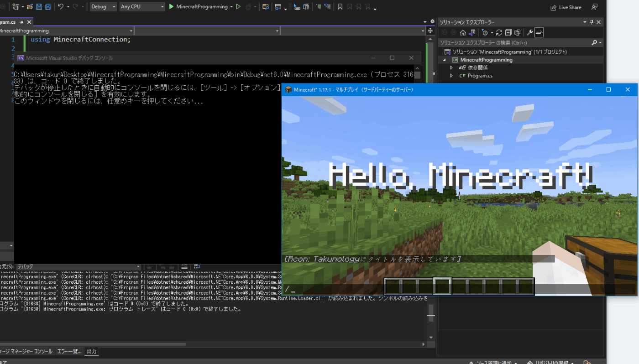
Task: Open the dropdown arrow beside the Undo icon
Action: pos(68,7)
